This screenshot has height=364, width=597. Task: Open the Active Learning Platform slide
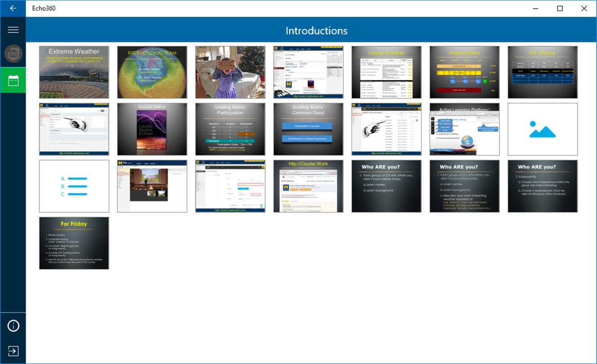point(465,129)
